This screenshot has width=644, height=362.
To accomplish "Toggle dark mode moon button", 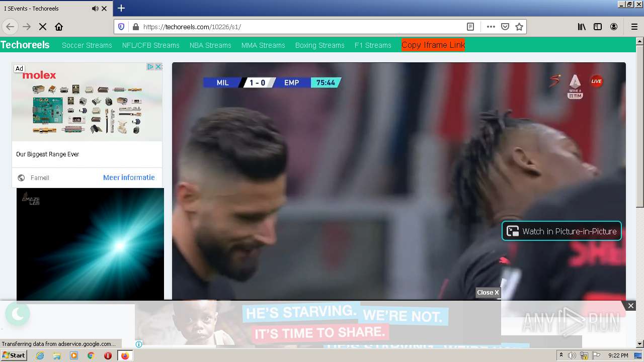I will [18, 314].
